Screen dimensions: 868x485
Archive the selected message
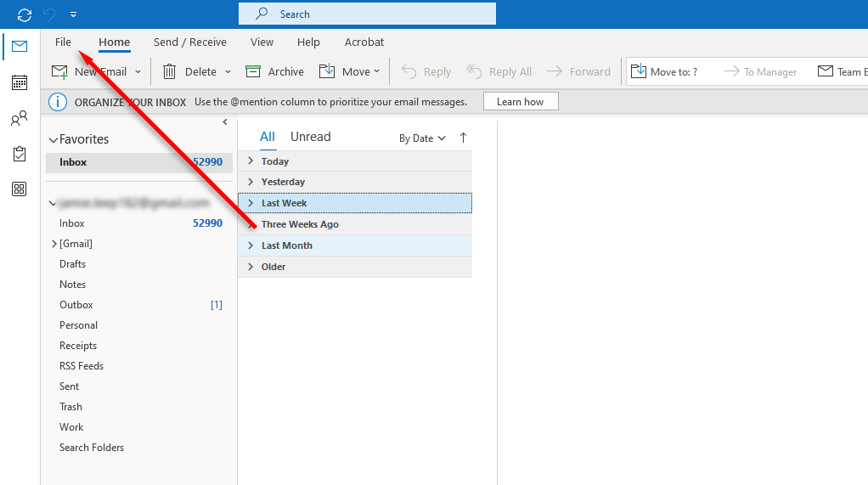274,72
